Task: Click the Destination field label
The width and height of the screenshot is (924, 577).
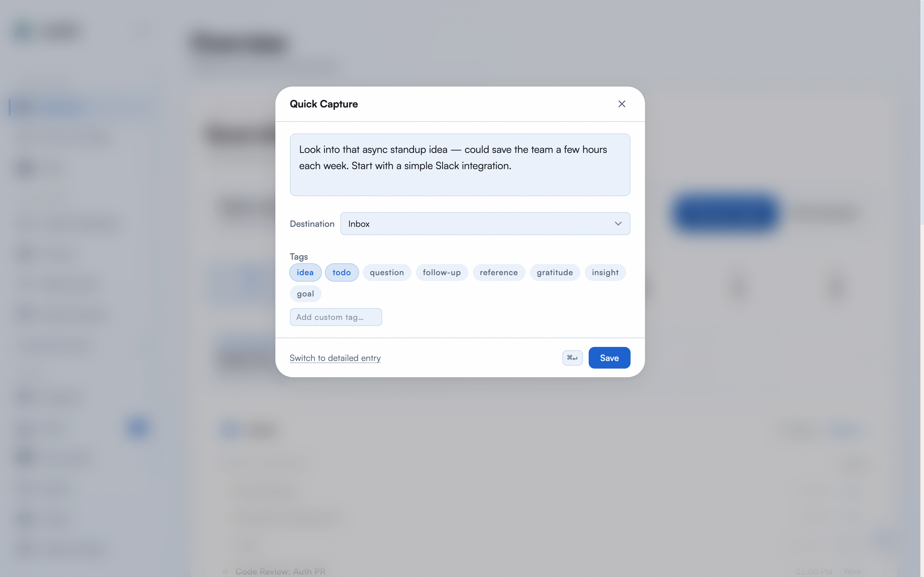Action: (x=311, y=224)
